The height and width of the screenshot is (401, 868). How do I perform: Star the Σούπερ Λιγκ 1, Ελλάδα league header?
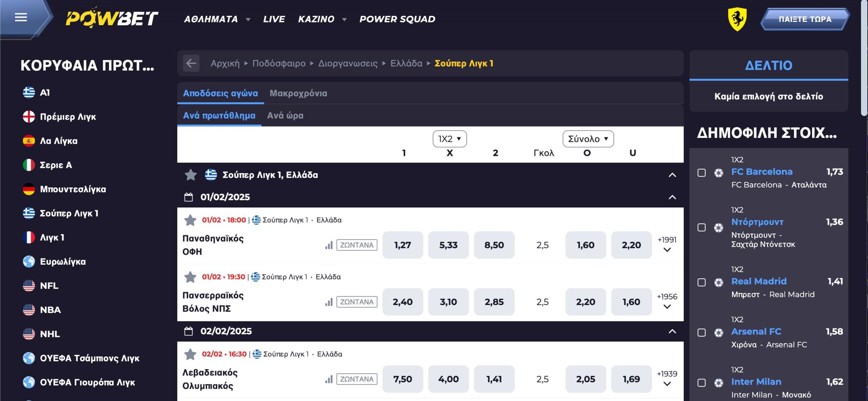tap(191, 175)
